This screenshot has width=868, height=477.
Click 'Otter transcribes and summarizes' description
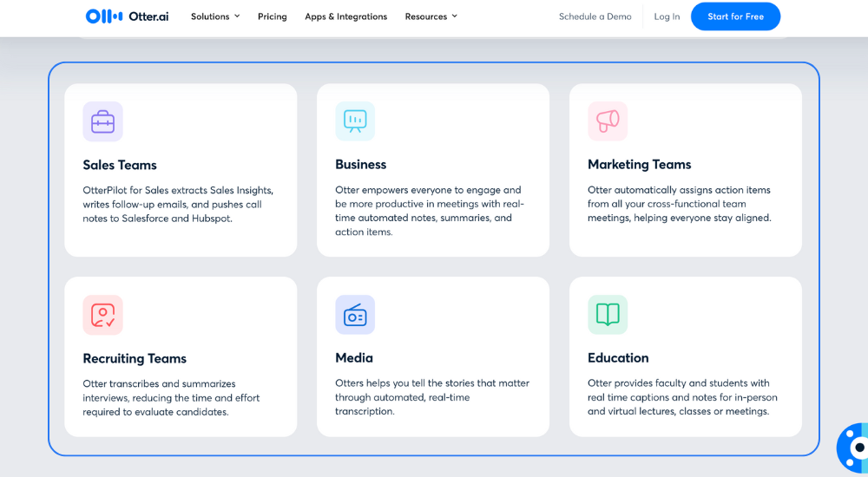pos(171,398)
